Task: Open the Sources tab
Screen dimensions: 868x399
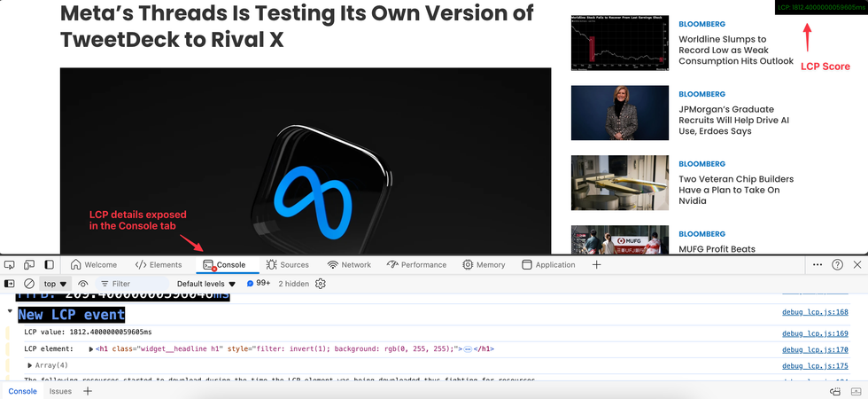Action: point(287,265)
